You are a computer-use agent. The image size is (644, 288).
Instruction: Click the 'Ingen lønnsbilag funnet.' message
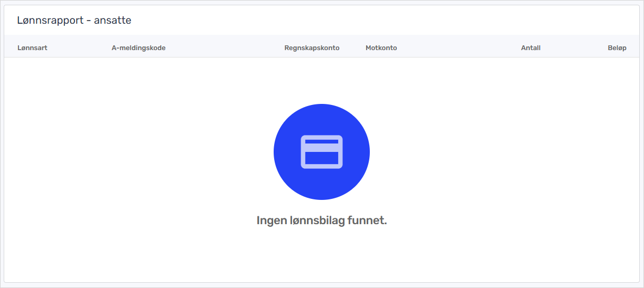pos(322,220)
